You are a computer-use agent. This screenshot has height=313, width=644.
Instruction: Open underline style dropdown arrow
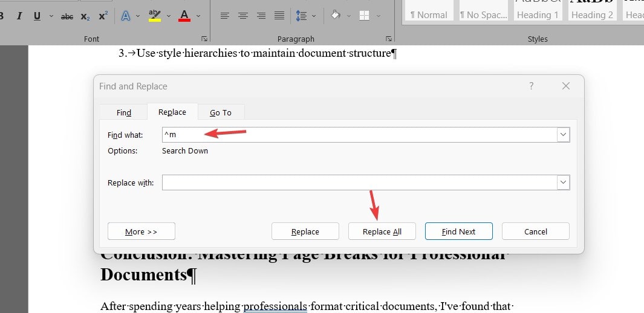pos(51,16)
